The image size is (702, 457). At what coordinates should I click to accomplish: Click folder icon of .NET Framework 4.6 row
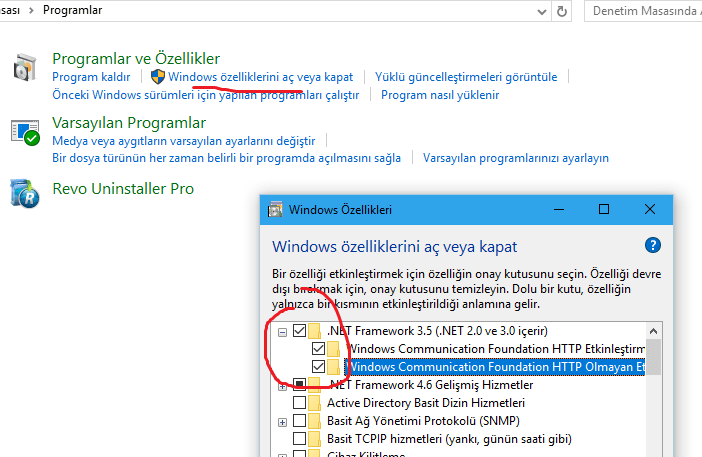pyautogui.click(x=315, y=384)
